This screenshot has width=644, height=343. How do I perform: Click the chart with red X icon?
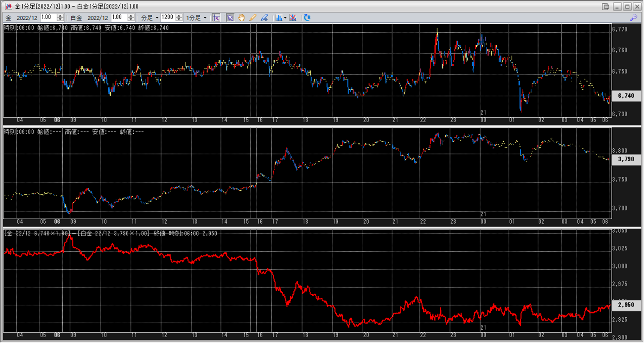(293, 18)
